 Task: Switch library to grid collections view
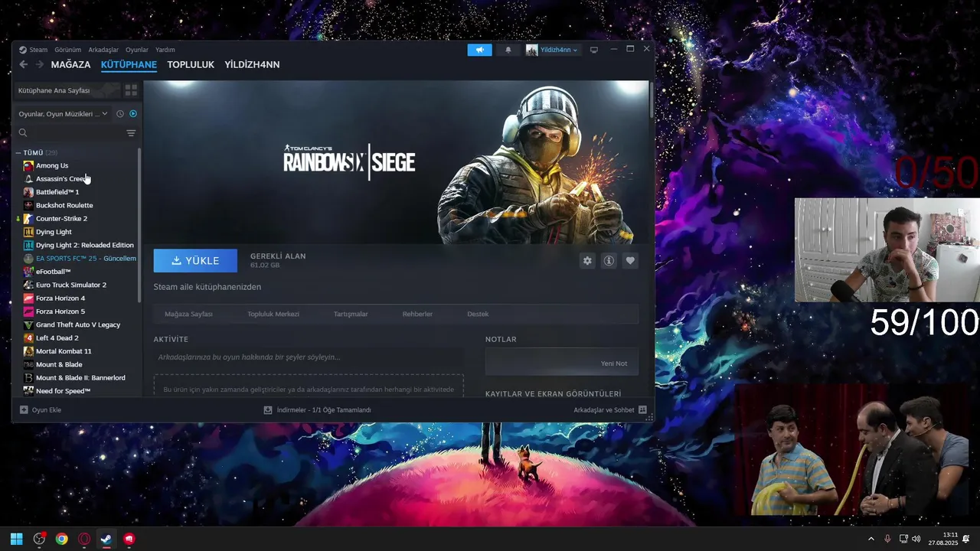pos(131,90)
